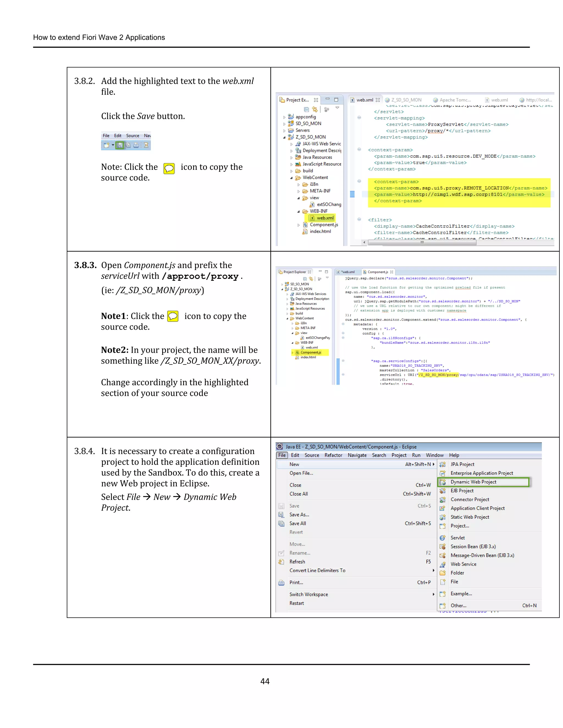Collapse WebContent folder in step 3.8.2 explorer
Image resolution: width=563 pixels, height=728 pixels.
tap(291, 178)
